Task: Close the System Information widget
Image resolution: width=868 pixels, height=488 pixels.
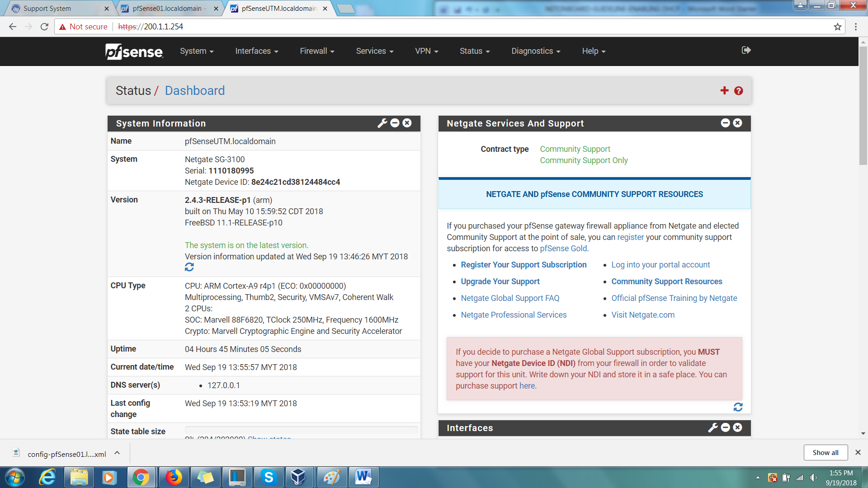Action: pyautogui.click(x=407, y=123)
